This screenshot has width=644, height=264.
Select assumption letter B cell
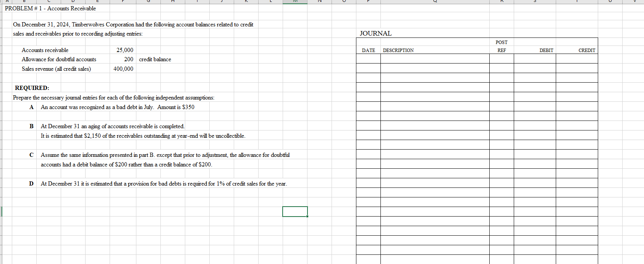coord(31,126)
